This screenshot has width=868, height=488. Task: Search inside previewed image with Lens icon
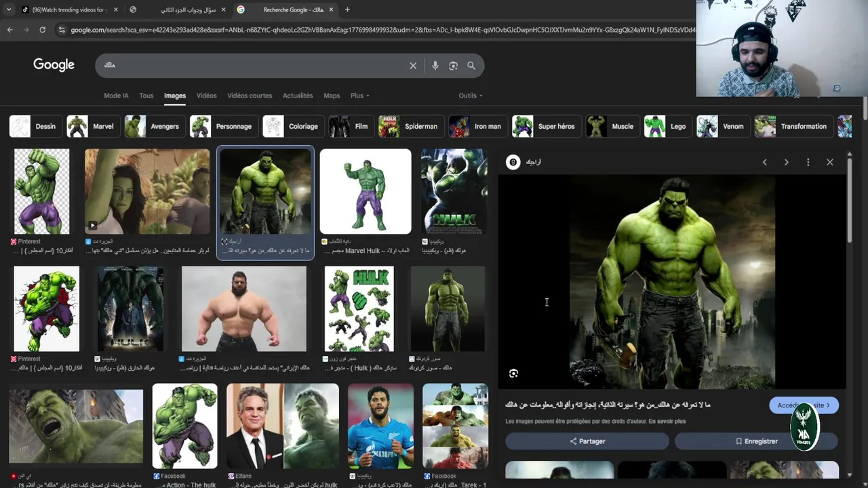pyautogui.click(x=513, y=373)
